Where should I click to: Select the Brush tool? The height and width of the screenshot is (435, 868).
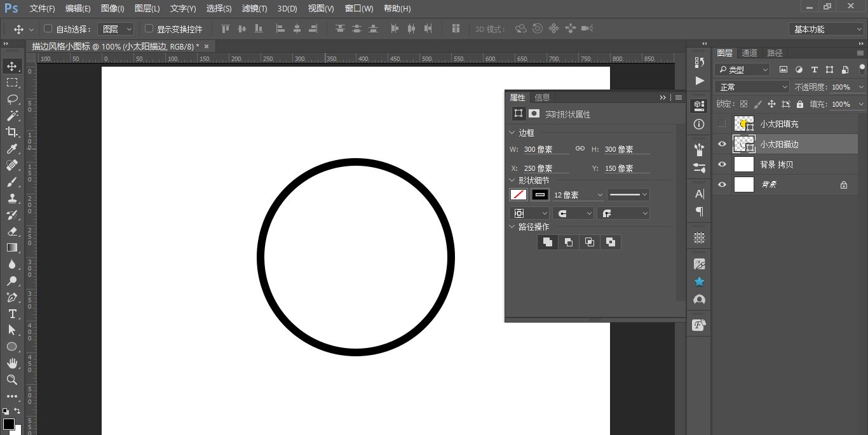point(12,182)
